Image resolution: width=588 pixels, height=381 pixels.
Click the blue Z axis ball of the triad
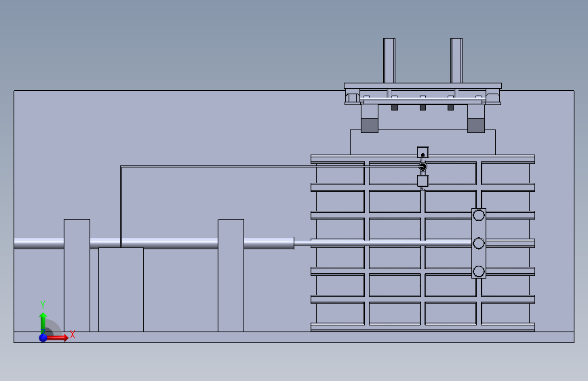(43, 338)
